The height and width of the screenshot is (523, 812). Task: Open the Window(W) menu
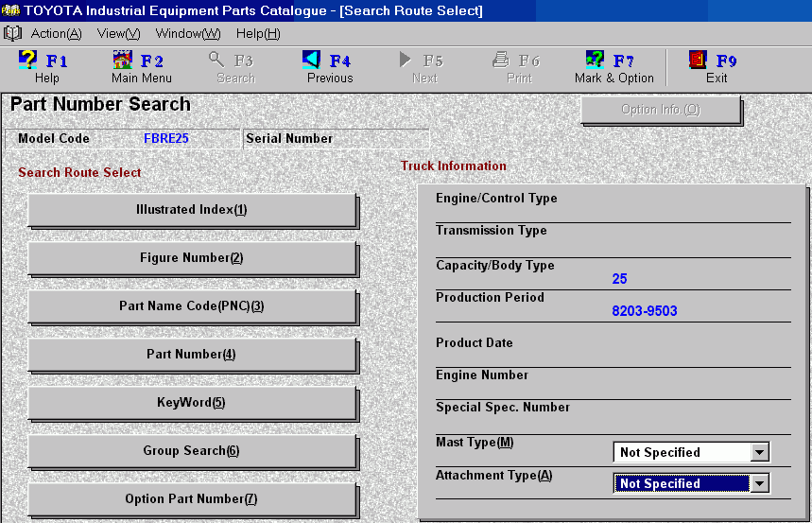(x=188, y=34)
